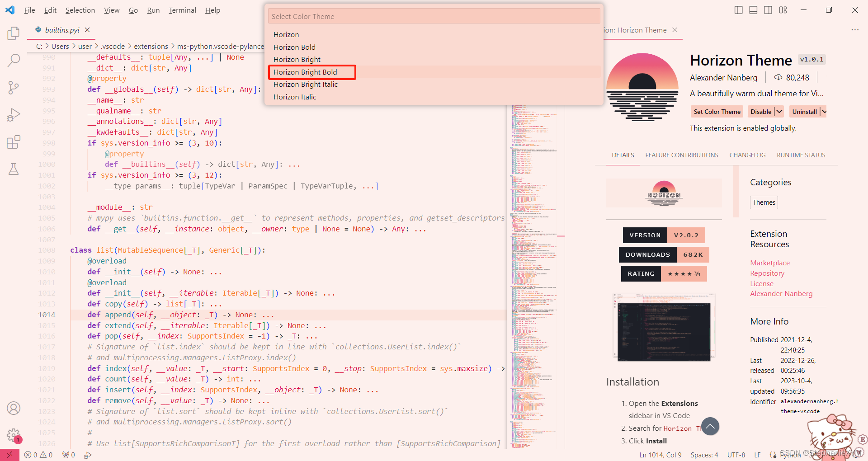Open the Selection menu
The image size is (868, 461).
[80, 10]
